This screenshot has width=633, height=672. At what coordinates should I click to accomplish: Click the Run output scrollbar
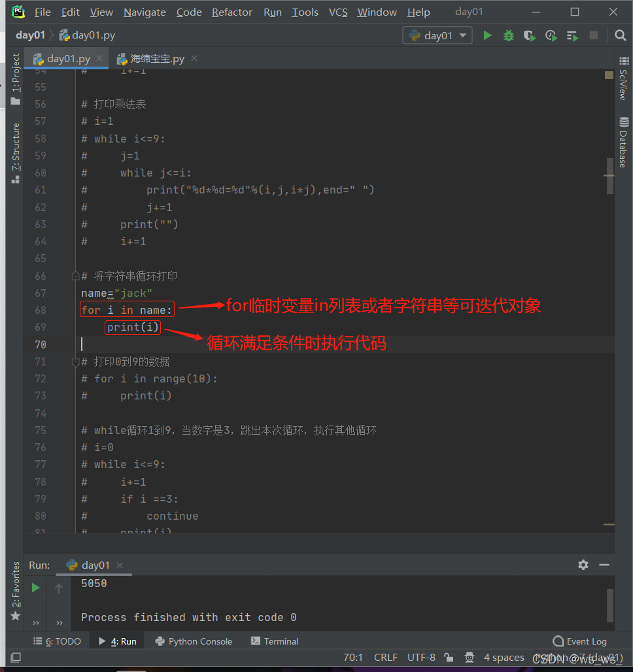610,605
